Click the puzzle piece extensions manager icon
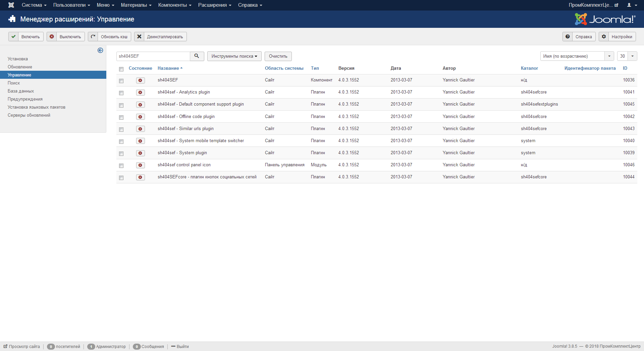 click(x=12, y=19)
